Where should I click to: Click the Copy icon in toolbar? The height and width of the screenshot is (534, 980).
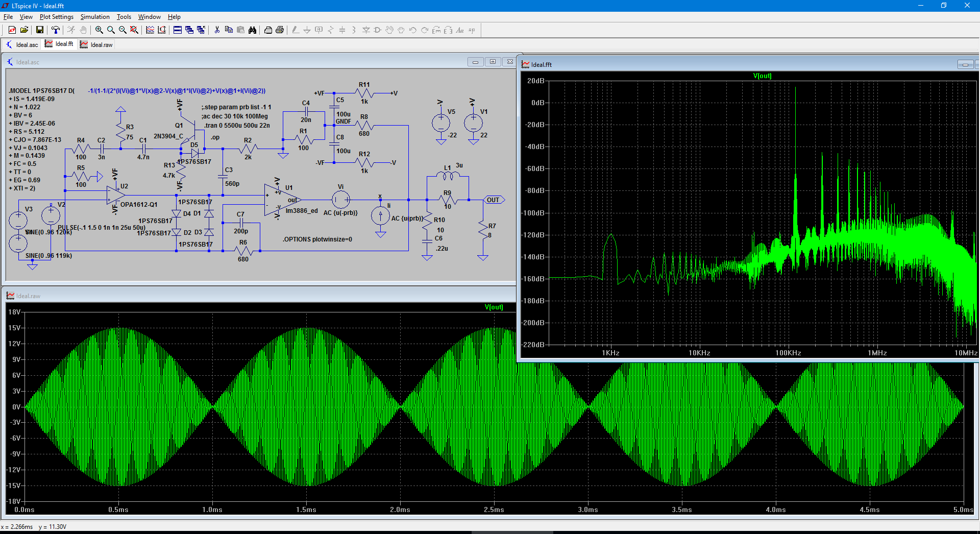pyautogui.click(x=229, y=30)
